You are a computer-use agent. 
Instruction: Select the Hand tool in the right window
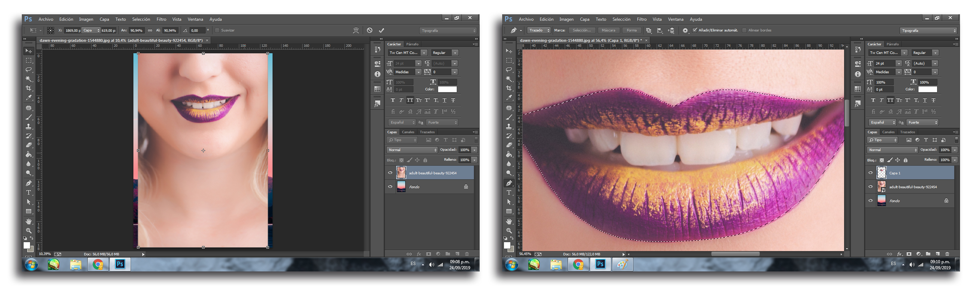[x=509, y=221]
